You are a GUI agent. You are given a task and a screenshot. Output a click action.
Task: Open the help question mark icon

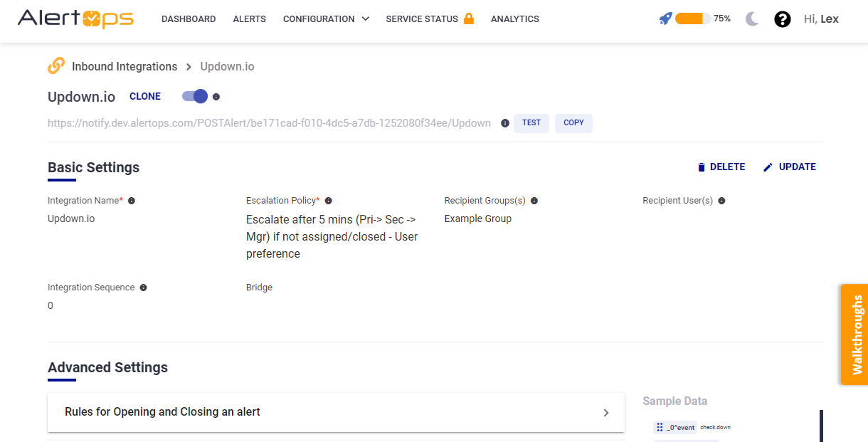(783, 19)
